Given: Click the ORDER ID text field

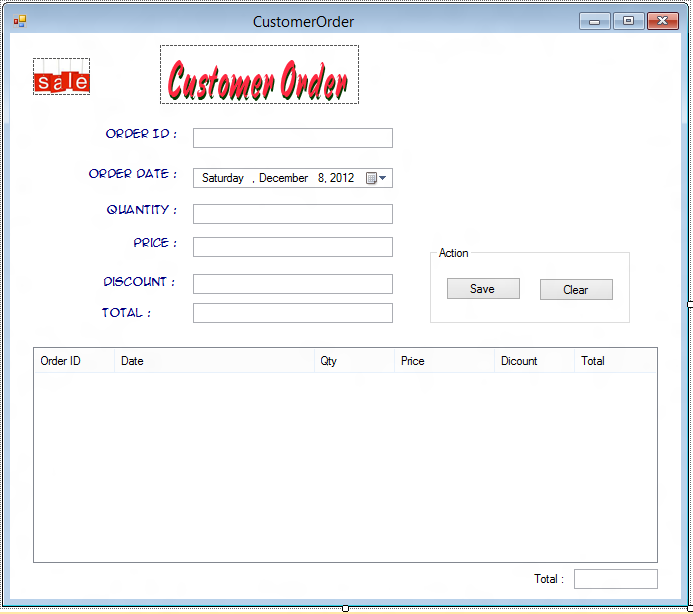Looking at the screenshot, I should (293, 138).
